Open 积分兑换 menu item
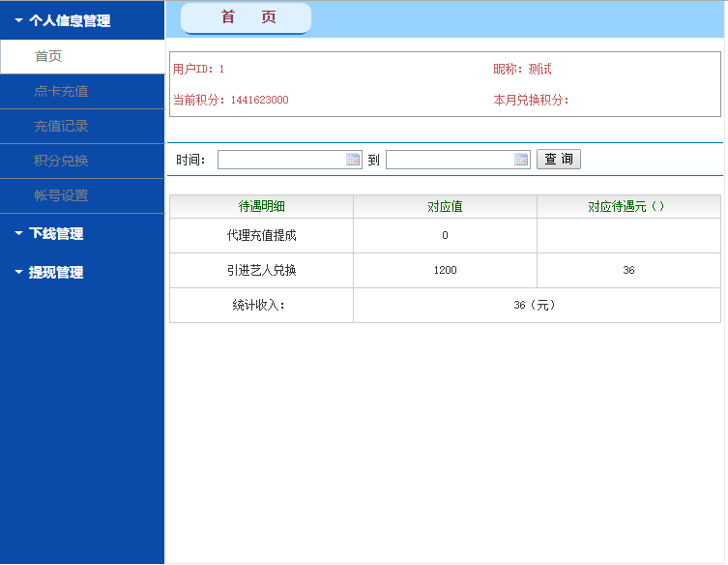Viewport: 728px width, 565px height. click(x=82, y=162)
